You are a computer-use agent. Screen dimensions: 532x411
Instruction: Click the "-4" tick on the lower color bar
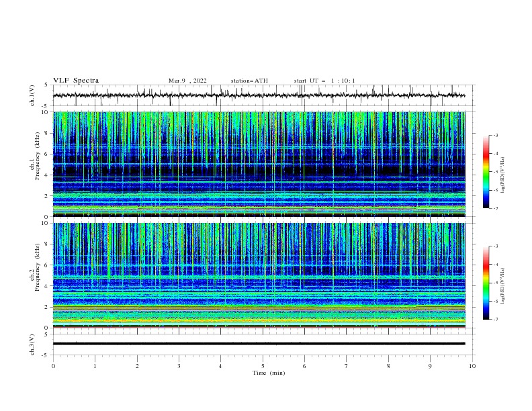(496, 265)
